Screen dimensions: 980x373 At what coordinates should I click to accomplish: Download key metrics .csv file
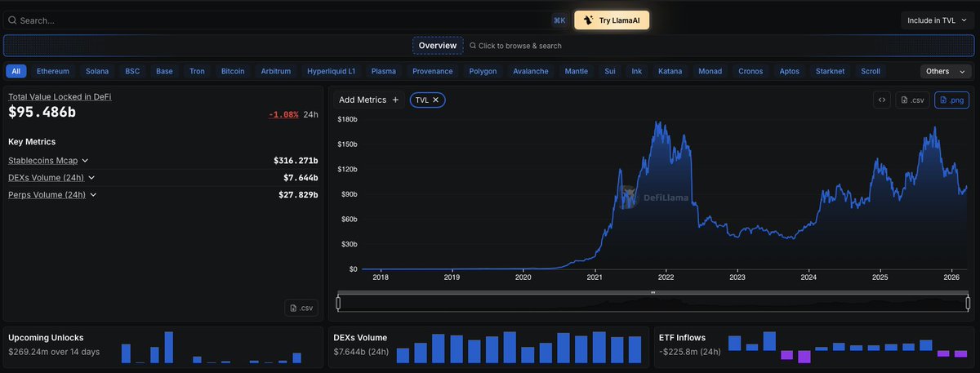[x=301, y=308]
